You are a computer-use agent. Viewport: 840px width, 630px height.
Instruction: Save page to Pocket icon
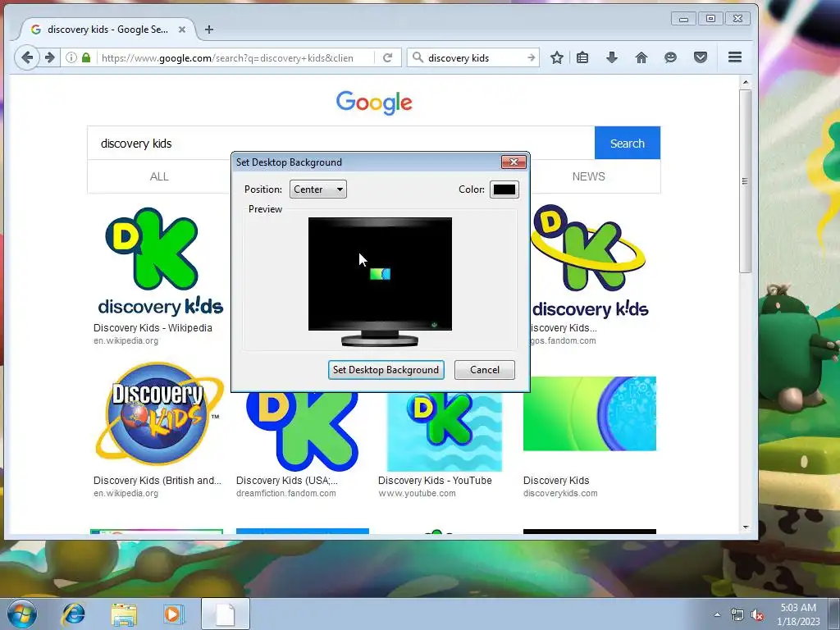pyautogui.click(x=701, y=57)
